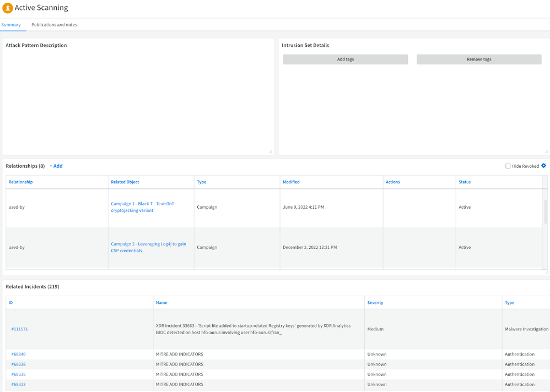Toggle the Hide Revoked checkbox
550x392 pixels.
coord(508,166)
